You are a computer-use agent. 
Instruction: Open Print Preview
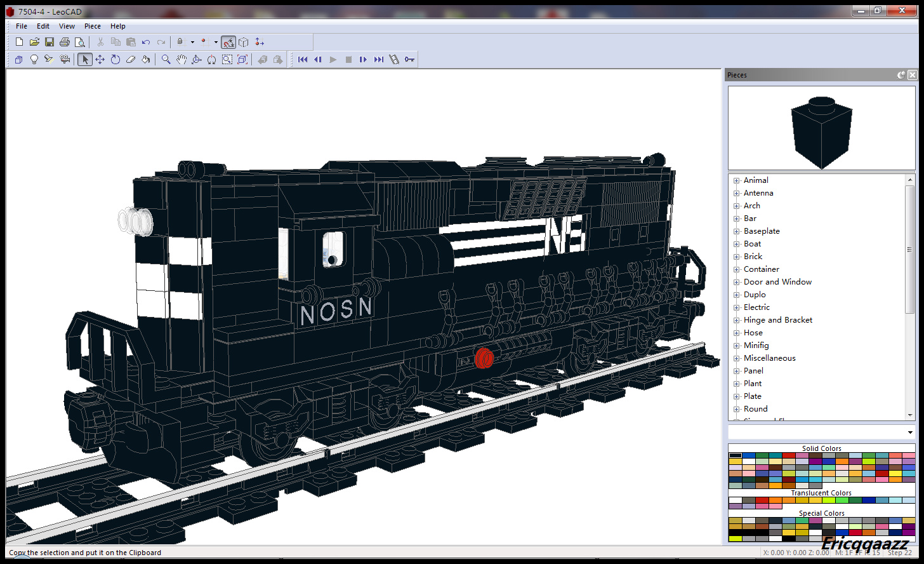pos(80,42)
